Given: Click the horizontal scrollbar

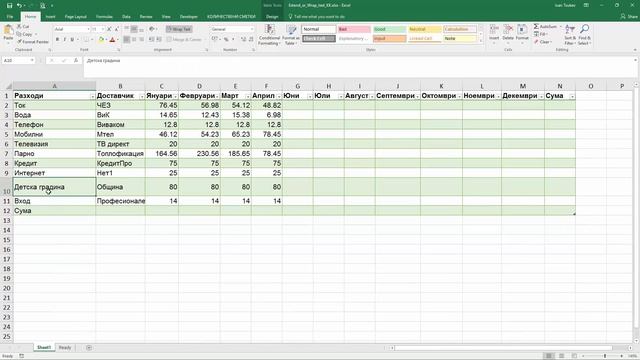Looking at the screenshot, I should point(503,348).
